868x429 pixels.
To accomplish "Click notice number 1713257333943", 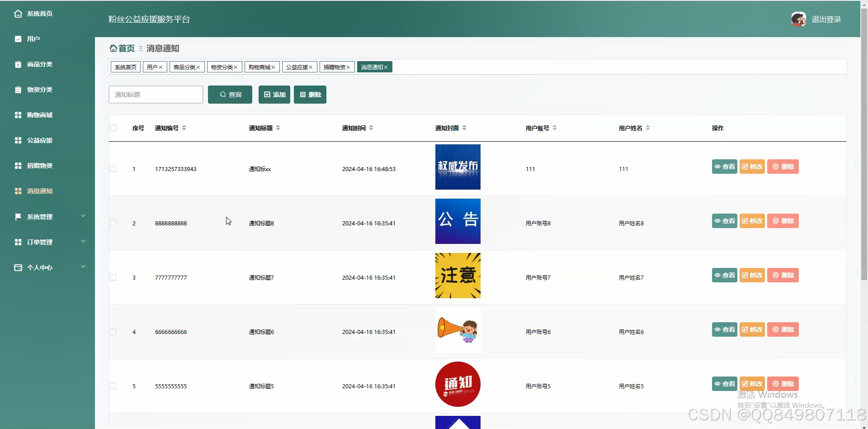I will click(x=176, y=169).
